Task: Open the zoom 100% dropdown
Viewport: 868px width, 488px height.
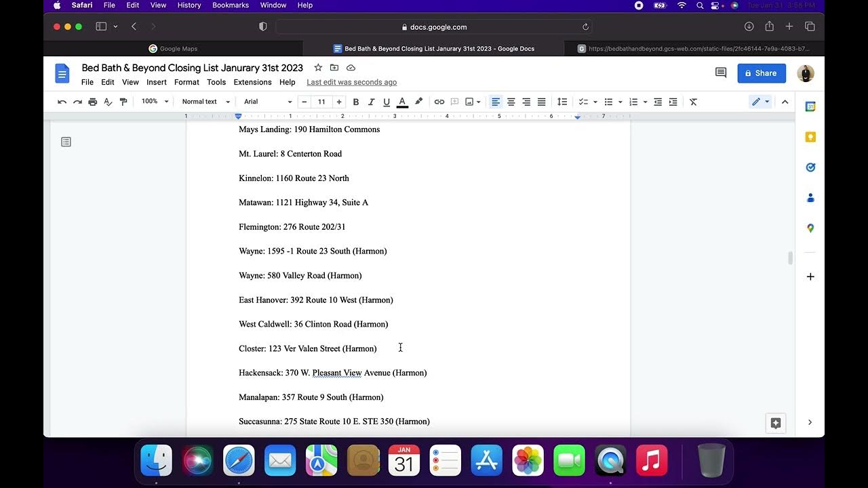Action: click(155, 102)
